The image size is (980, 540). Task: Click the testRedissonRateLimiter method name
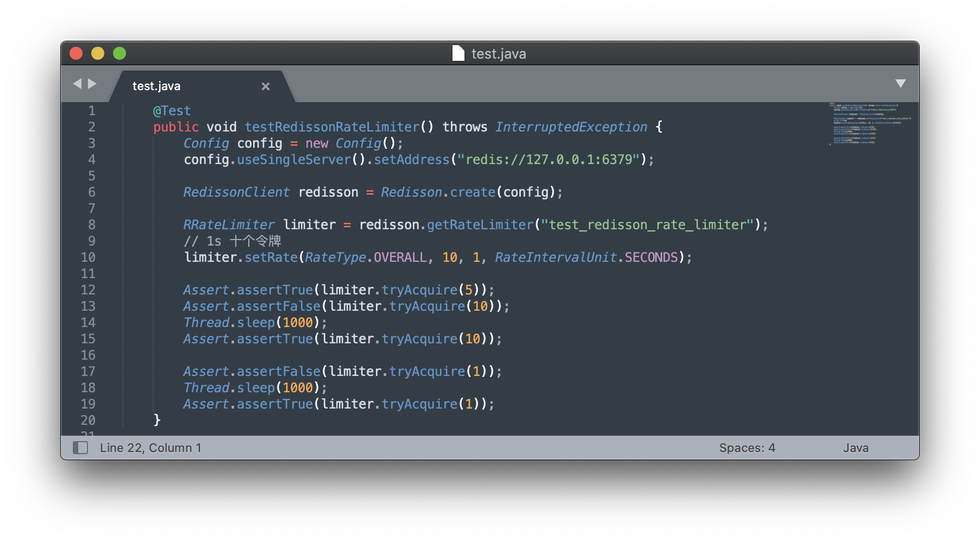[332, 127]
